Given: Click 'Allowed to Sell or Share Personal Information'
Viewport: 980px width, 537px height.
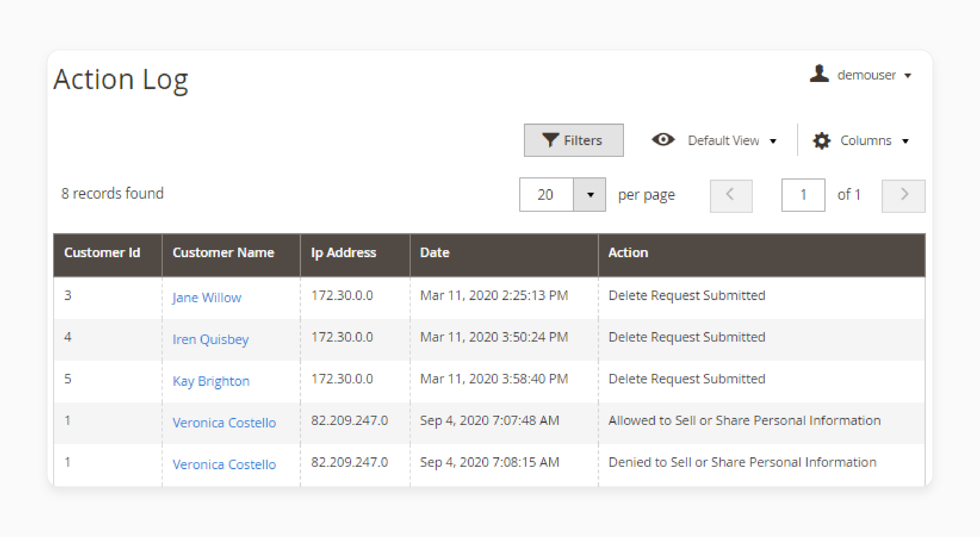Looking at the screenshot, I should click(x=745, y=421).
